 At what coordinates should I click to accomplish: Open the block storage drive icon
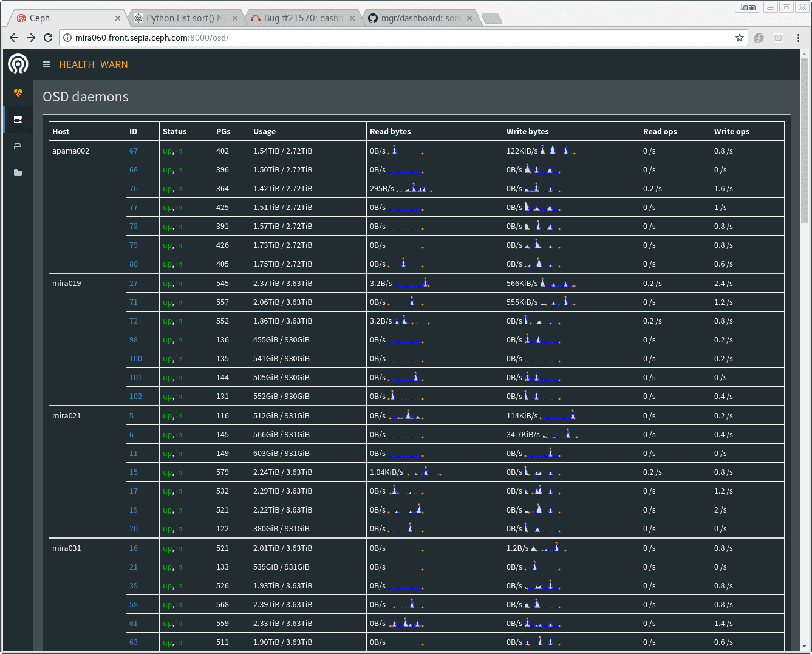tap(18, 146)
